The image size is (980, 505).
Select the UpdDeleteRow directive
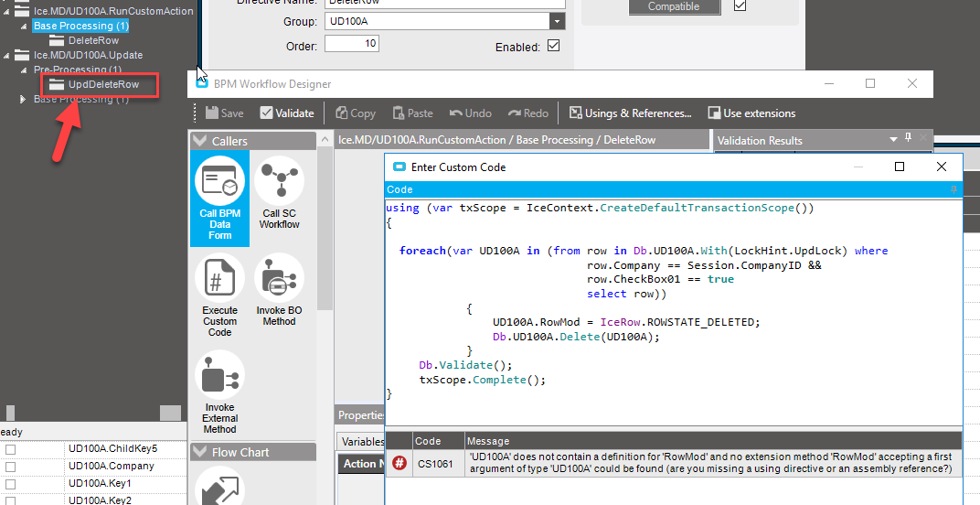click(x=103, y=84)
